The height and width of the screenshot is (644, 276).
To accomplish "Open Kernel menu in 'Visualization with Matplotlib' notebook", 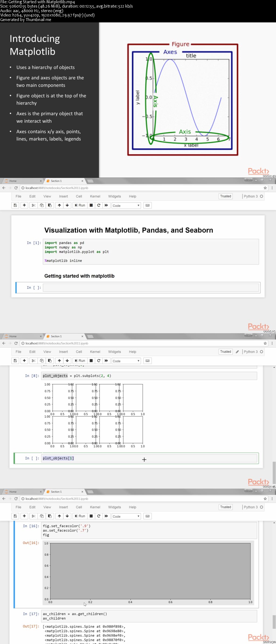I will pos(95,196).
